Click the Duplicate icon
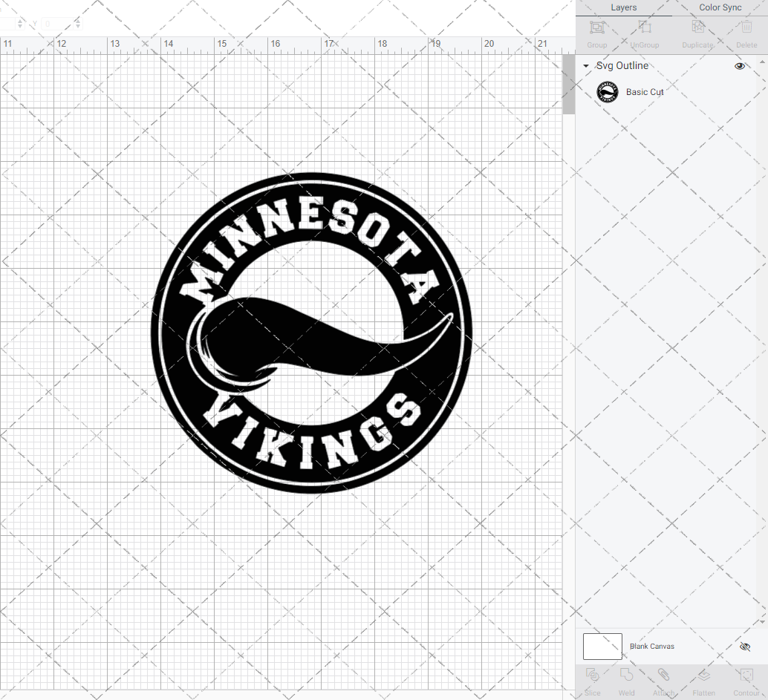 (x=697, y=28)
